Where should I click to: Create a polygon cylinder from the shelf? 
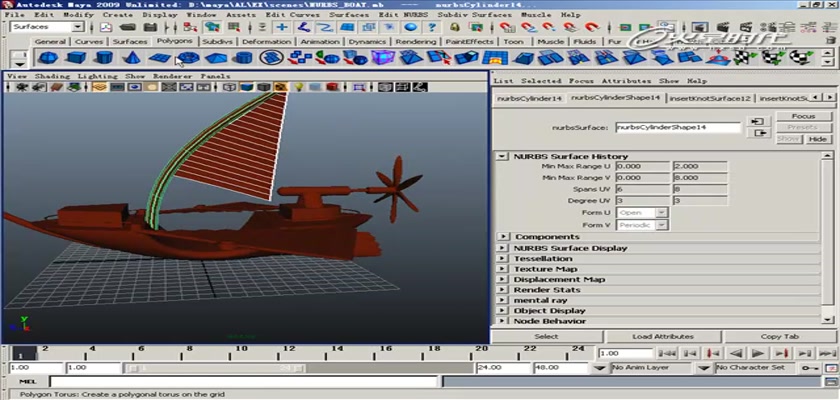pos(104,57)
